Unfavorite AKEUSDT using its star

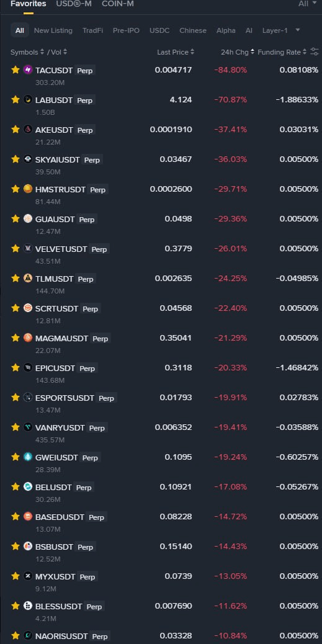coord(16,130)
